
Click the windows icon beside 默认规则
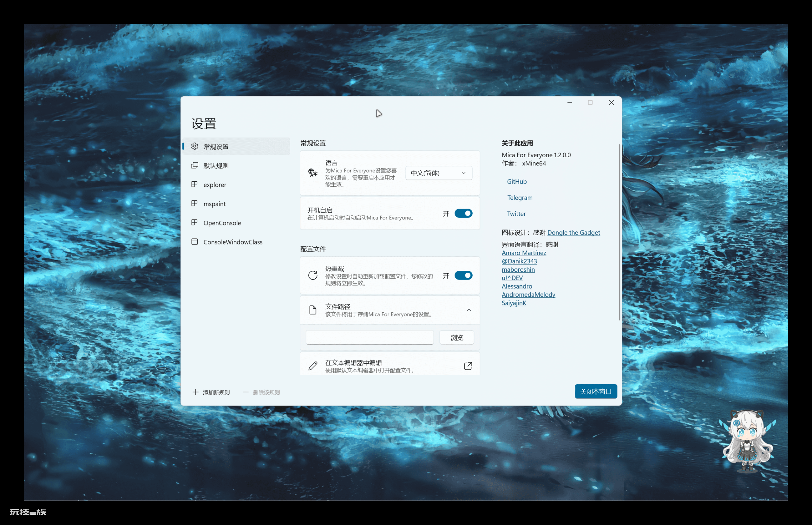tap(194, 165)
